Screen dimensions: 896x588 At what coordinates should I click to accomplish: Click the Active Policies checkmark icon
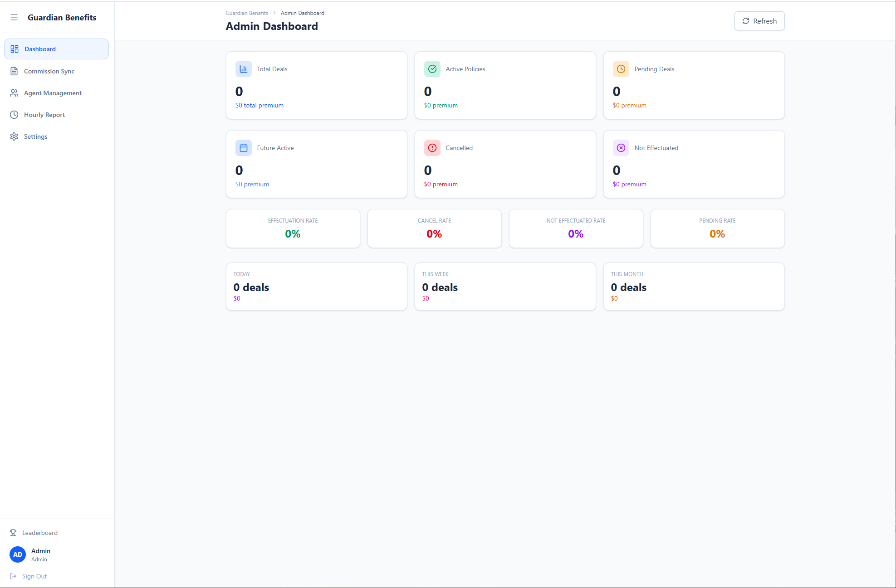click(x=432, y=69)
